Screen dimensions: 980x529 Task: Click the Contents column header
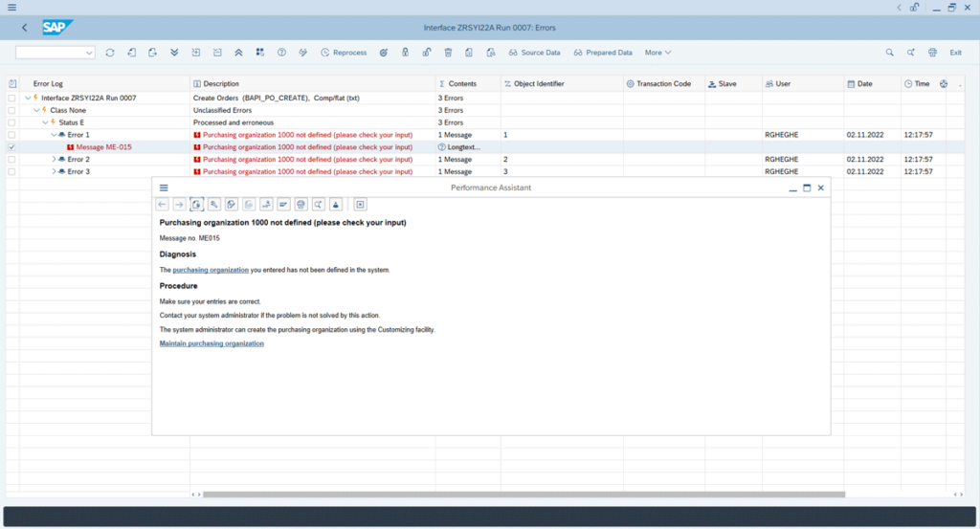(468, 83)
